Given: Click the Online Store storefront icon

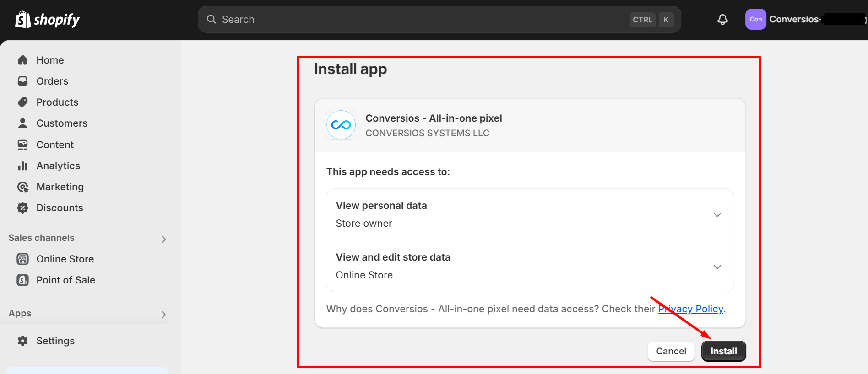Looking at the screenshot, I should pyautogui.click(x=22, y=259).
